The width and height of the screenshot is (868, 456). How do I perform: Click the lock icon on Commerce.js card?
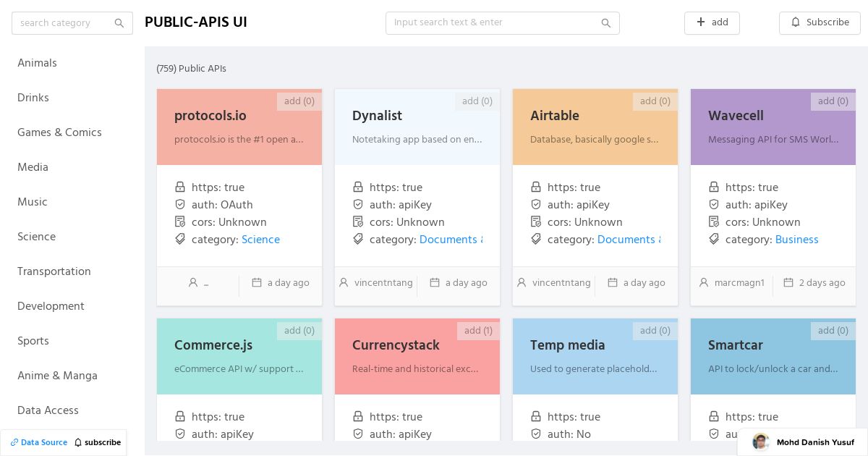pos(180,417)
